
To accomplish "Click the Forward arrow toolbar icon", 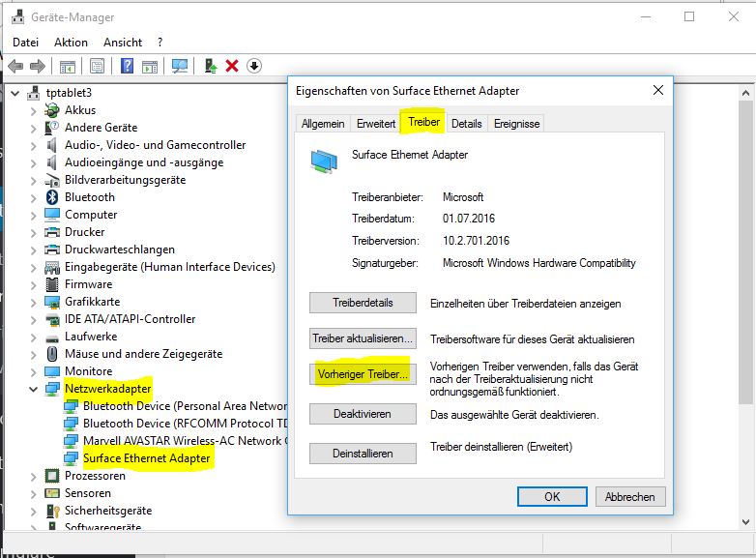I will click(x=37, y=66).
